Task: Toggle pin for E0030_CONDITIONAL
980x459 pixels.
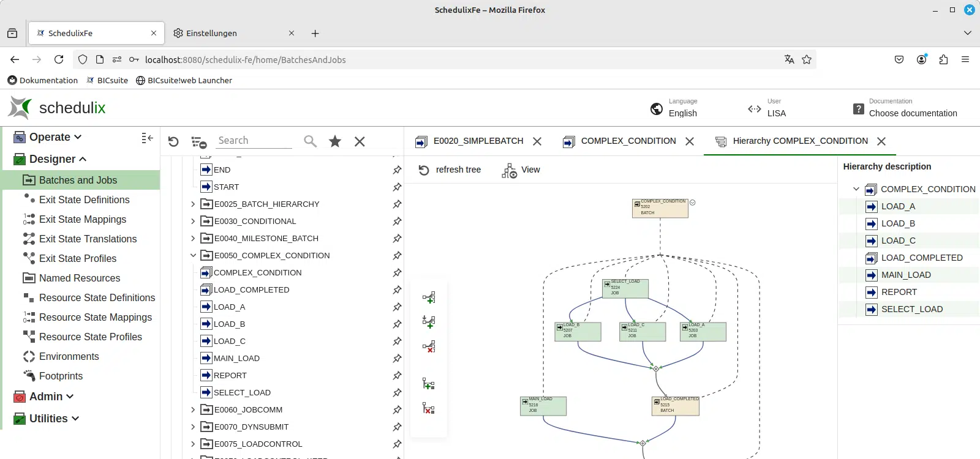Action: pyautogui.click(x=397, y=222)
